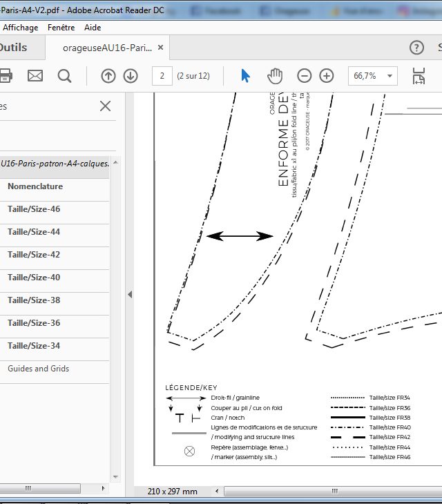Go to previous page with up arrow
Image resolution: width=442 pixels, height=504 pixels.
coord(108,76)
